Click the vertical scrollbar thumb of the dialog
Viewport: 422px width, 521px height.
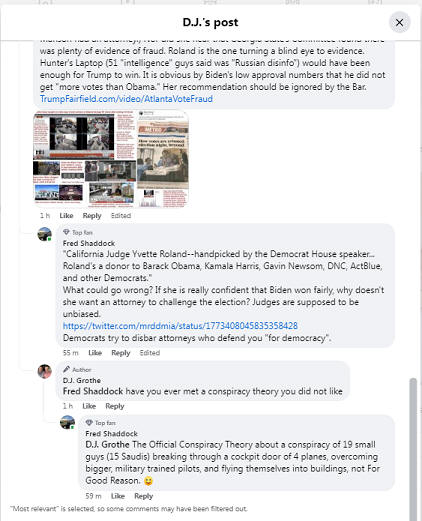(x=413, y=449)
